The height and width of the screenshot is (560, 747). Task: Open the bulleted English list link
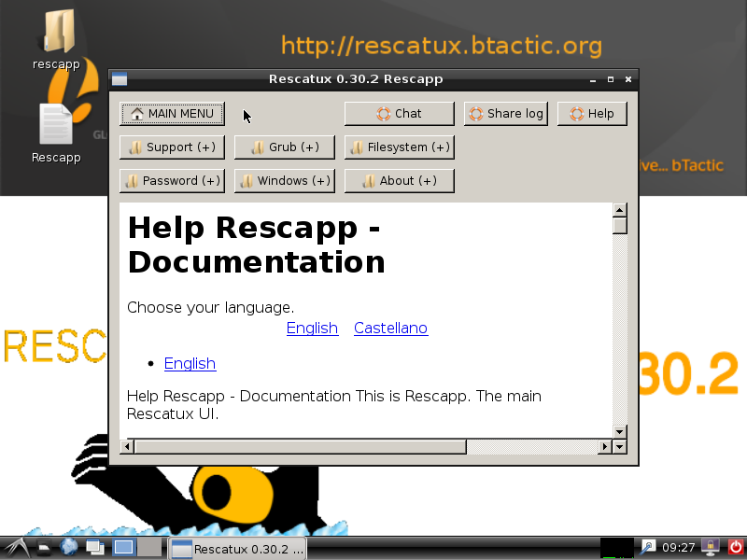tap(190, 364)
